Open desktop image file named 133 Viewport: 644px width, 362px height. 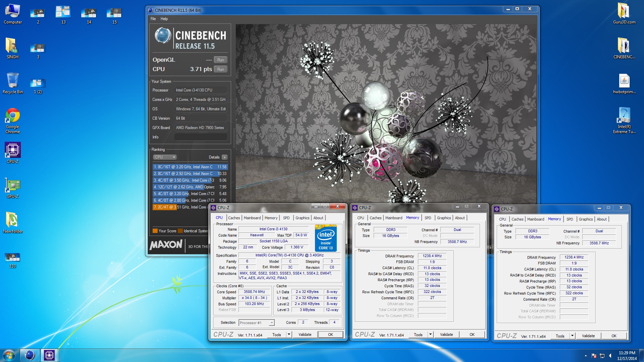tap(12, 260)
